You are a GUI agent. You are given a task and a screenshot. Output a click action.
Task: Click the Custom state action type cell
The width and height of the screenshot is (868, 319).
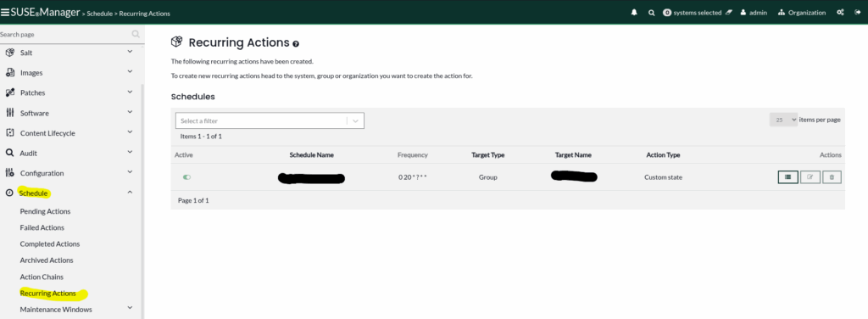point(663,177)
